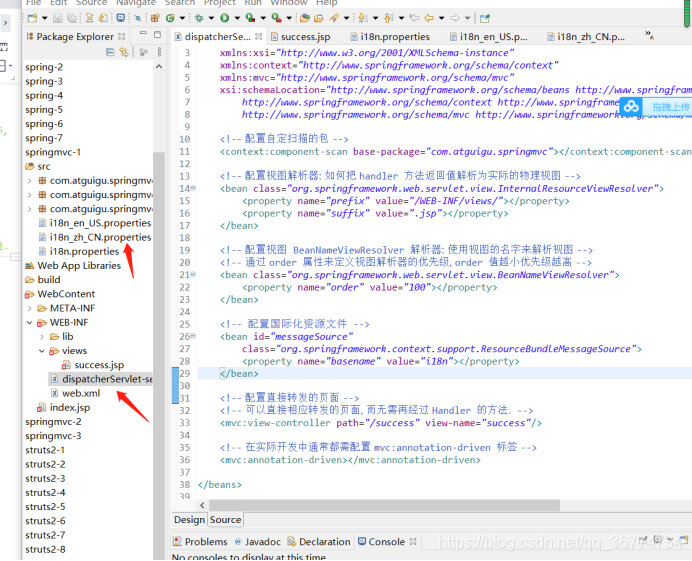692x561 pixels.
Task: Show the hidden editor tabs list chevron
Action: (649, 35)
